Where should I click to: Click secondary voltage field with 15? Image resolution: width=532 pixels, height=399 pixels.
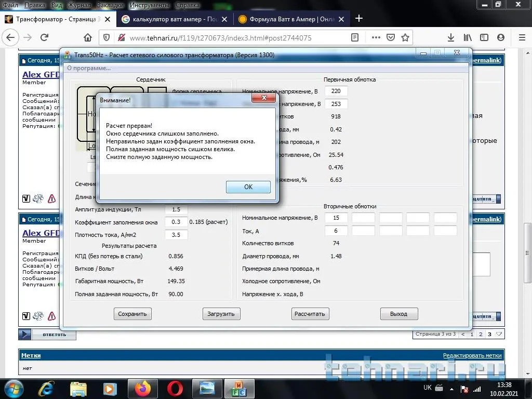click(x=336, y=218)
